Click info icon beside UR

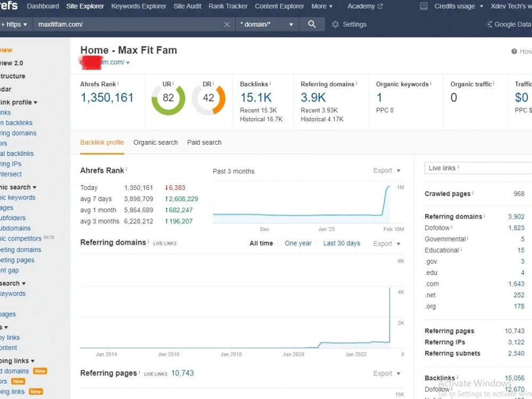pyautogui.click(x=173, y=83)
